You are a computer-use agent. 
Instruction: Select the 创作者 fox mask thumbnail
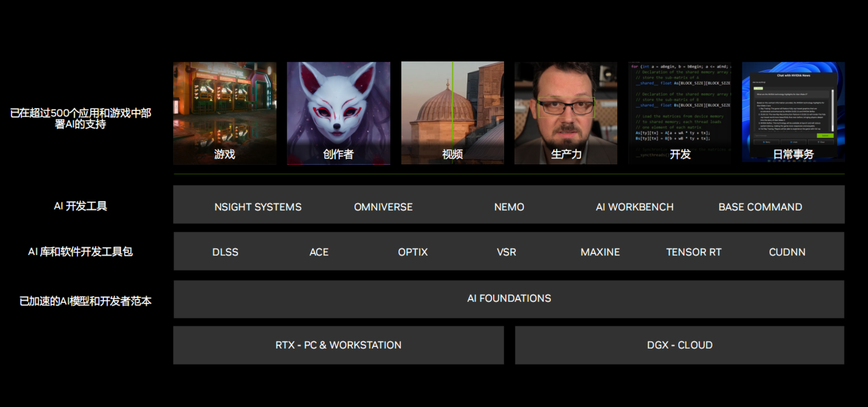click(x=338, y=113)
